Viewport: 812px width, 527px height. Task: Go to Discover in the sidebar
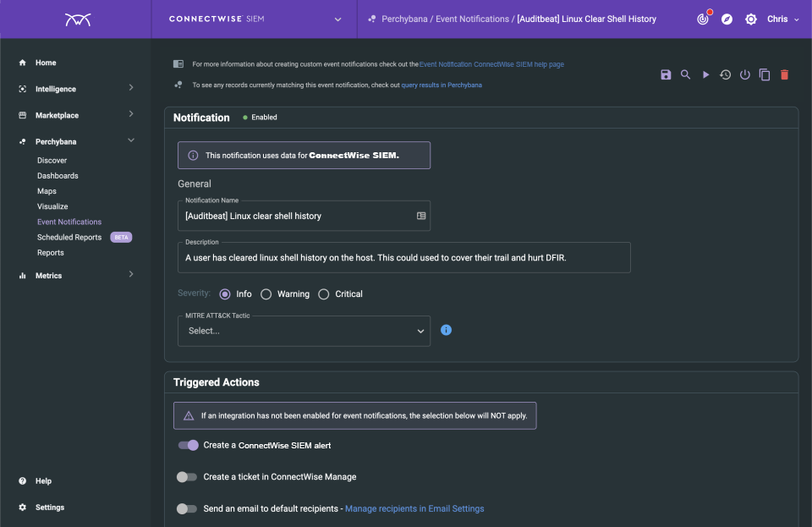(x=53, y=160)
